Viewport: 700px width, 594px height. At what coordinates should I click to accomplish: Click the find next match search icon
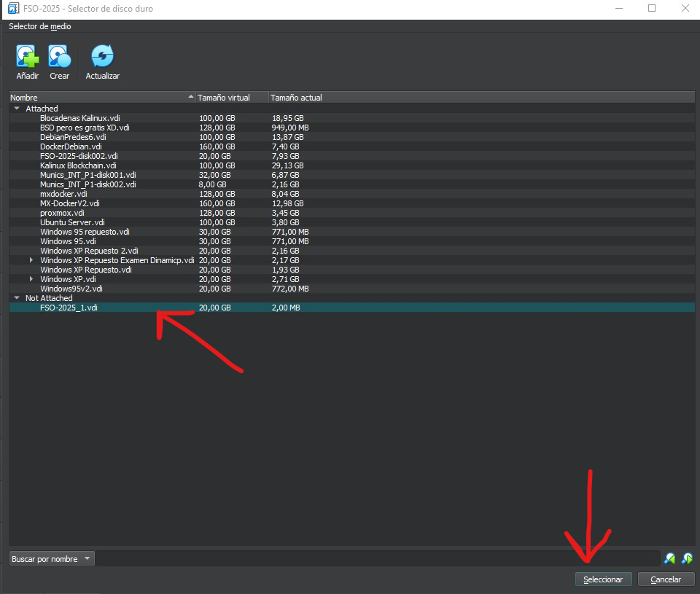click(x=687, y=559)
